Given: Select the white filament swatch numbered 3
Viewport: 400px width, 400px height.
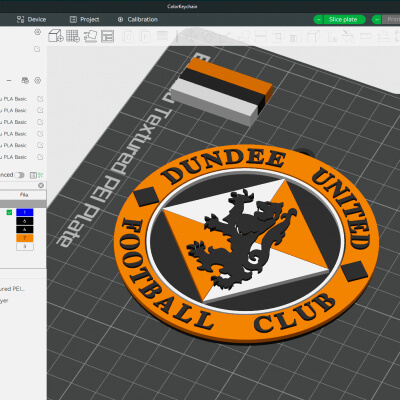Looking at the screenshot, I should pos(25,247).
